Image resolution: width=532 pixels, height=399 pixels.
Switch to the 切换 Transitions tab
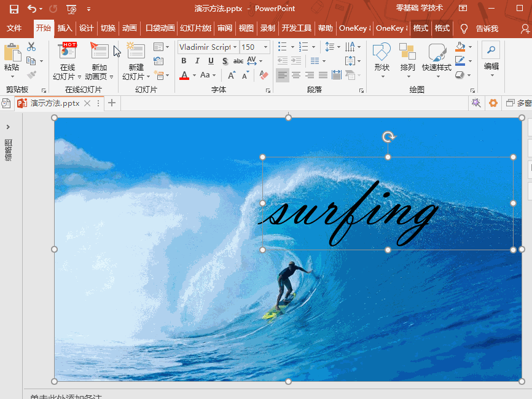click(x=108, y=28)
